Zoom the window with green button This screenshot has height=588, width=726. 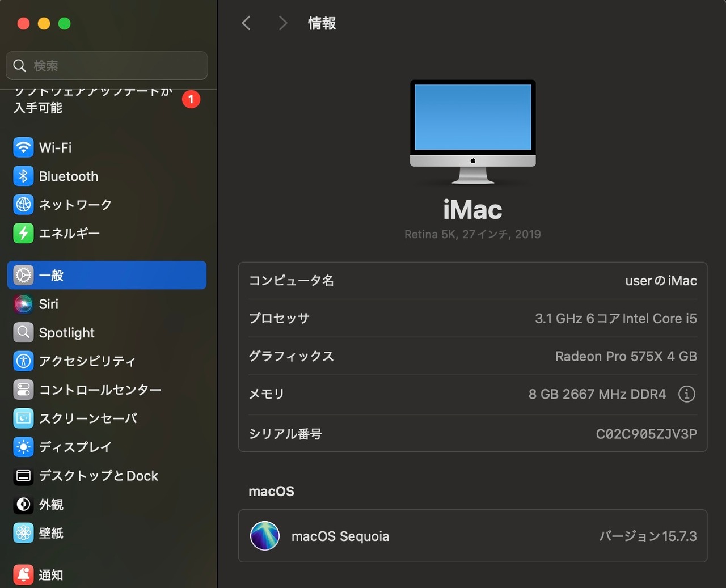[x=65, y=23]
